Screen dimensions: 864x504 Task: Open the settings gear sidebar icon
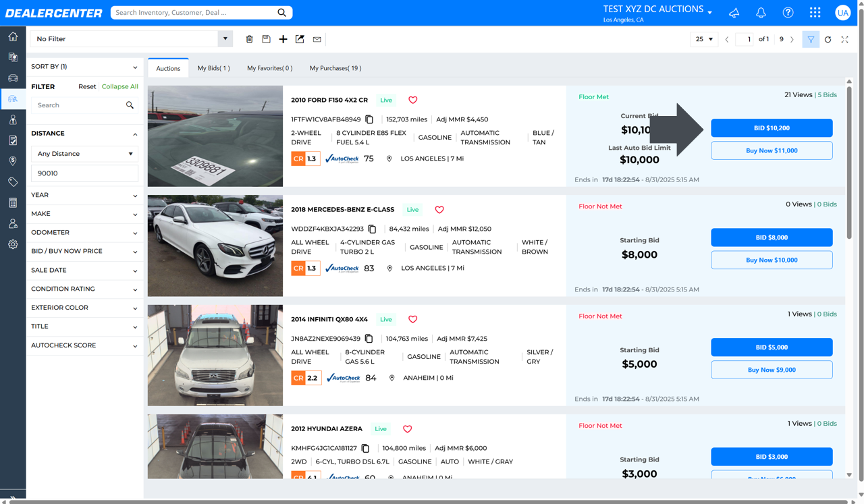point(13,244)
